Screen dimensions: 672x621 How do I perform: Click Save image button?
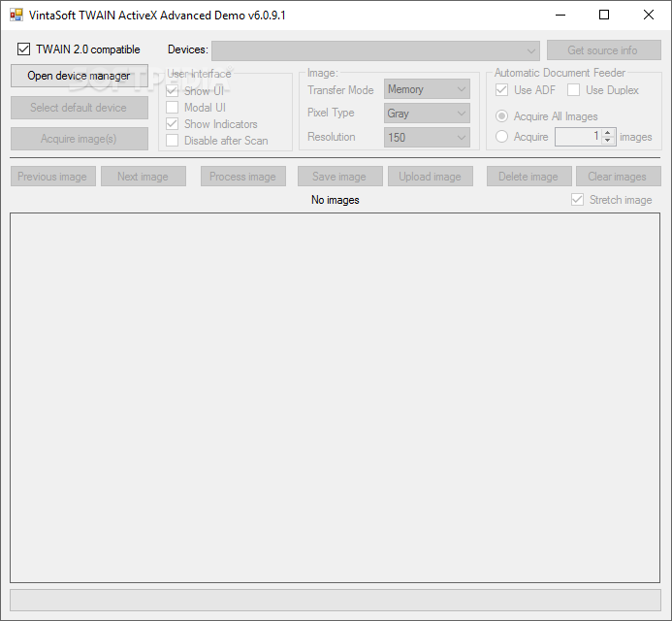tap(340, 177)
